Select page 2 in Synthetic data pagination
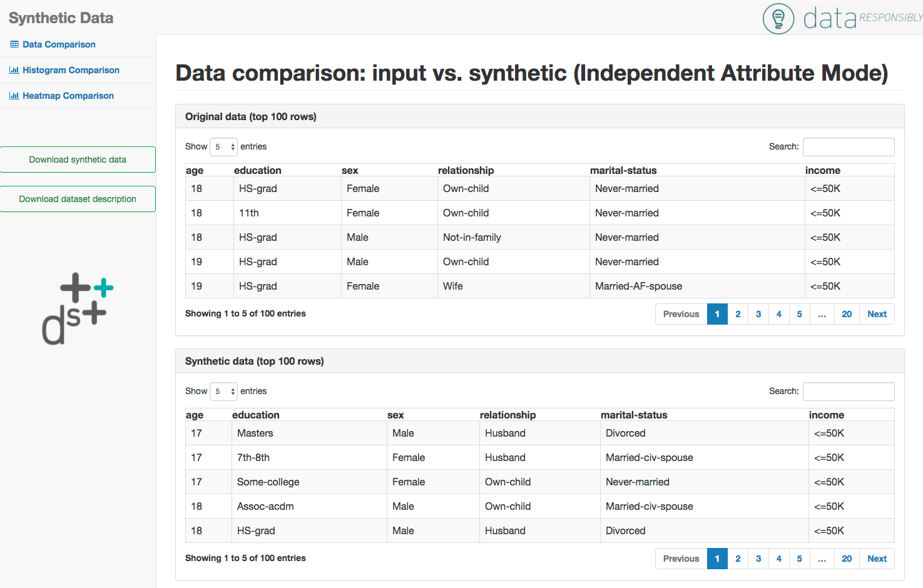Image resolution: width=923 pixels, height=588 pixels. 738,559
